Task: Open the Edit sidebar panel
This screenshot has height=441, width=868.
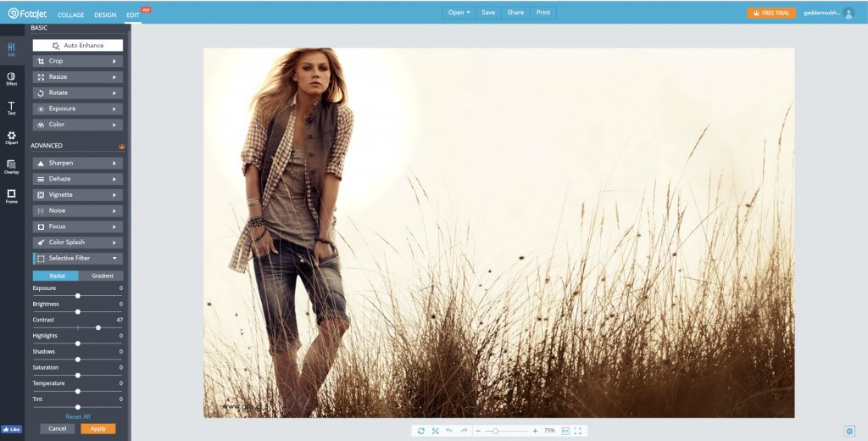Action: (x=11, y=49)
